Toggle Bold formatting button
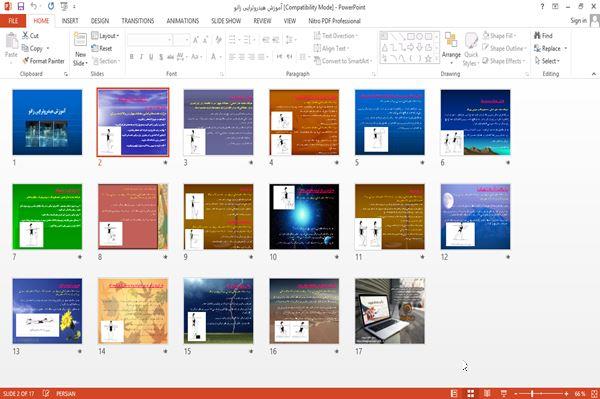Viewport: 600px width, 399px height. tap(132, 57)
